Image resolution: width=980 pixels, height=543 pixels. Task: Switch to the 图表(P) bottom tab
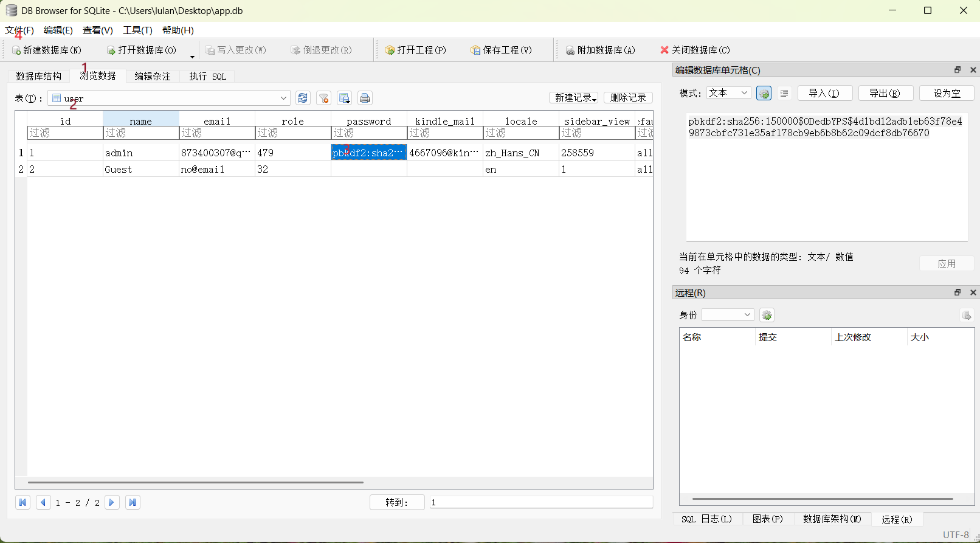click(767, 519)
